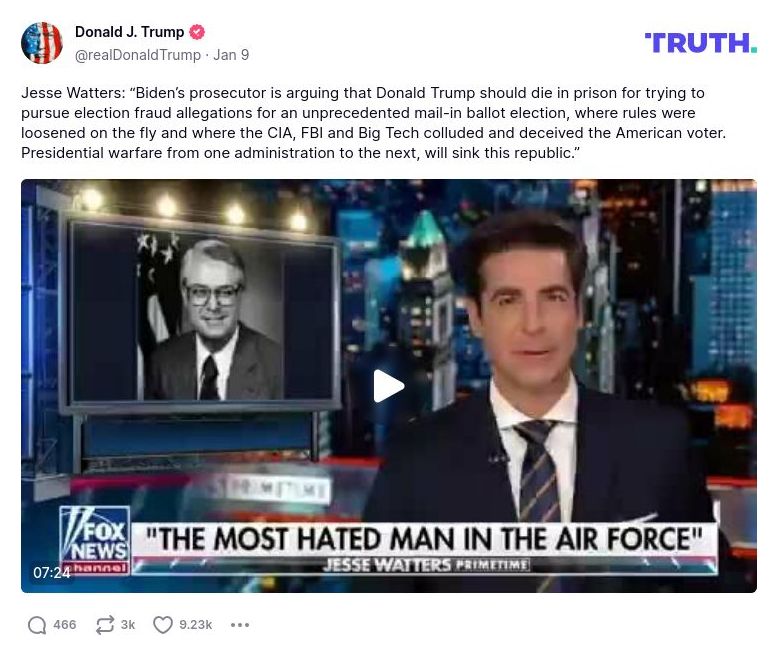The height and width of the screenshot is (655, 778).
Task: Click the reply speech bubble icon
Action: coord(37,625)
